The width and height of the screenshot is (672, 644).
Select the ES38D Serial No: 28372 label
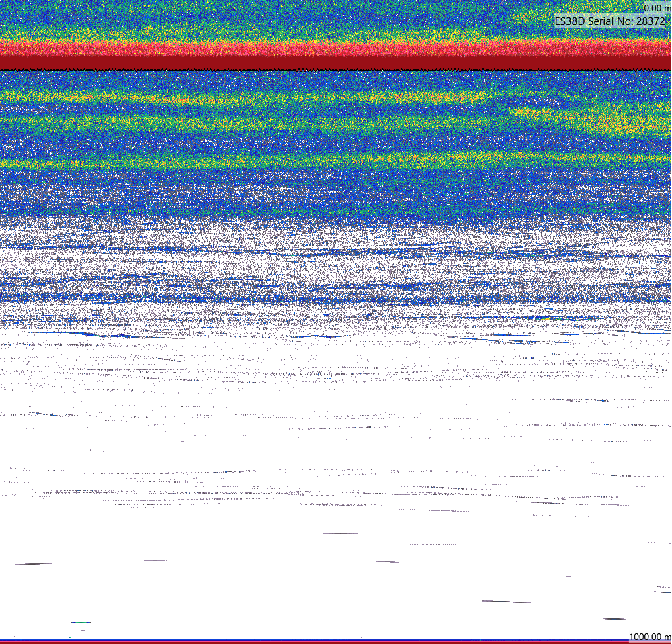(610, 21)
